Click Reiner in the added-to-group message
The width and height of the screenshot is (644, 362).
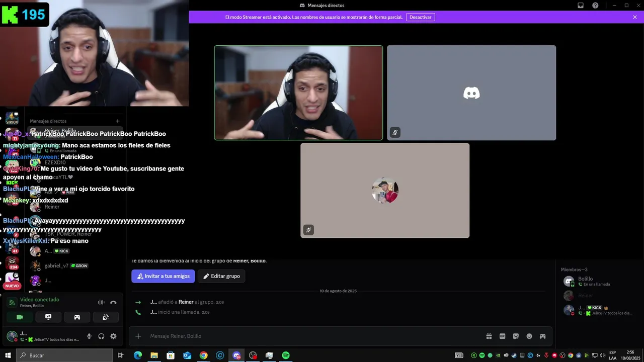[186, 302]
